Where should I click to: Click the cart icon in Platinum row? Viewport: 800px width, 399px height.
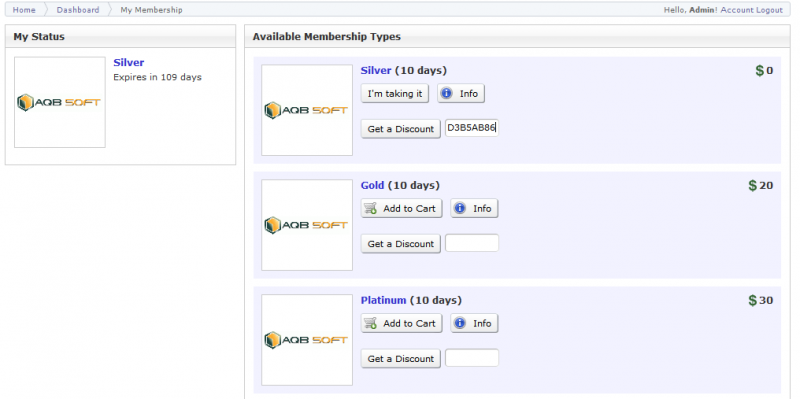(371, 323)
